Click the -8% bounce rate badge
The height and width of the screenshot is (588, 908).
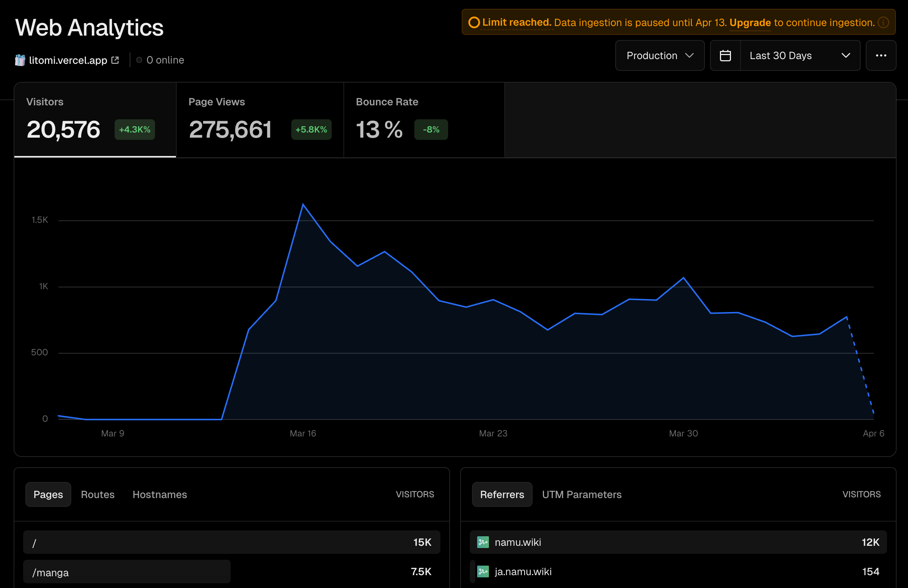pyautogui.click(x=431, y=129)
